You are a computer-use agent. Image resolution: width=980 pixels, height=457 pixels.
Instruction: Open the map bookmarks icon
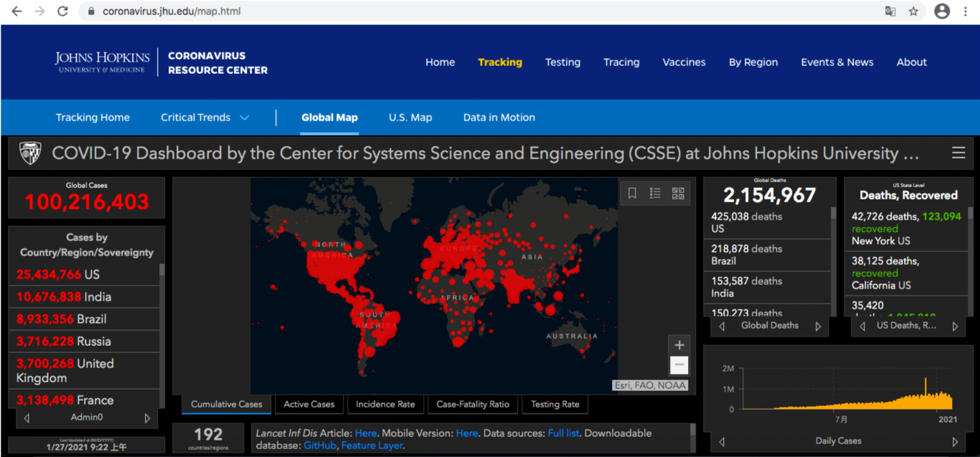click(632, 193)
